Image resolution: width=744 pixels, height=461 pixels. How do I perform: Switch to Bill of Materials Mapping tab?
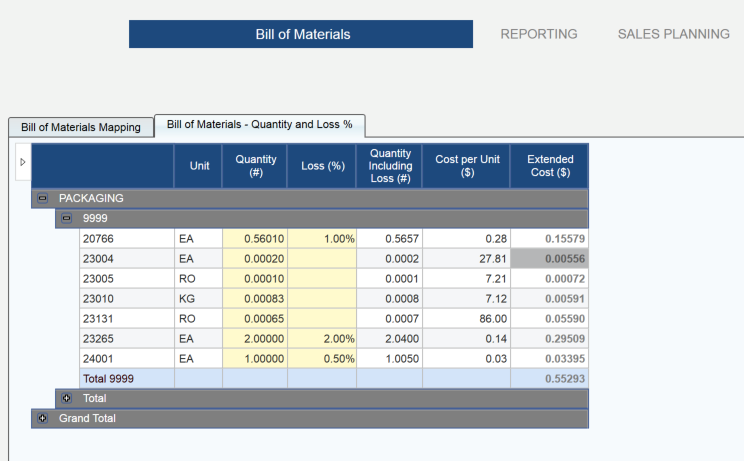point(81,127)
